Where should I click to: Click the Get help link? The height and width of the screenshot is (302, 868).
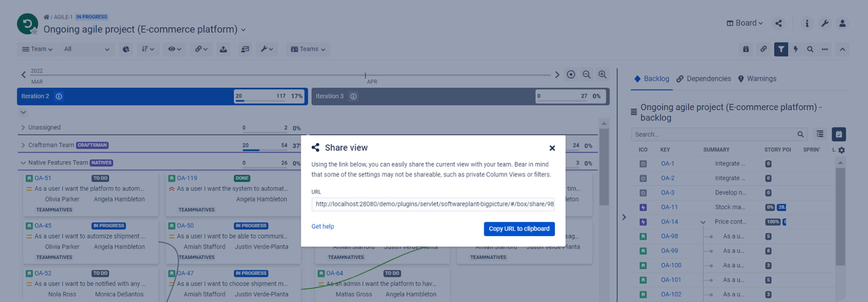click(323, 227)
